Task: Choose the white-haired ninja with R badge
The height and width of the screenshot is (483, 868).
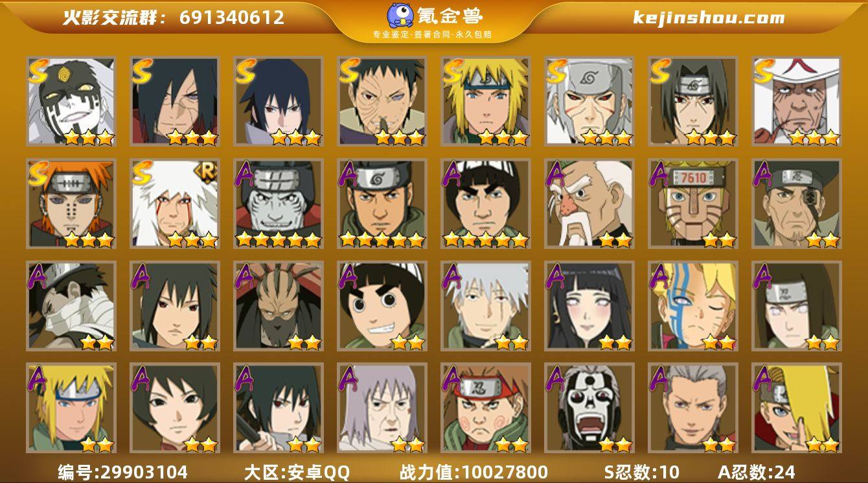Action: tap(174, 204)
